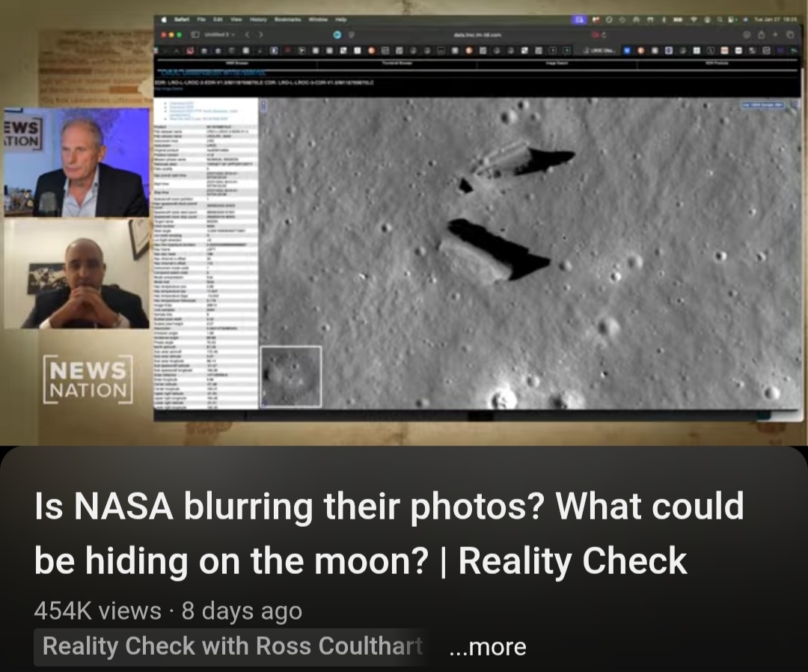Open the Bookmarks menu in the recorded Safari window
Image resolution: width=808 pixels, height=672 pixels.
(x=287, y=19)
